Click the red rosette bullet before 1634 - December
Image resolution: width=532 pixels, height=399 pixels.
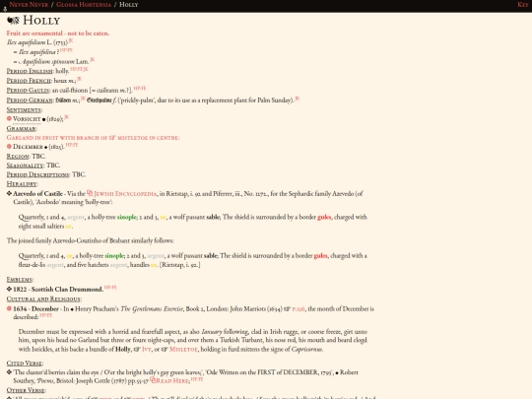tap(9, 308)
